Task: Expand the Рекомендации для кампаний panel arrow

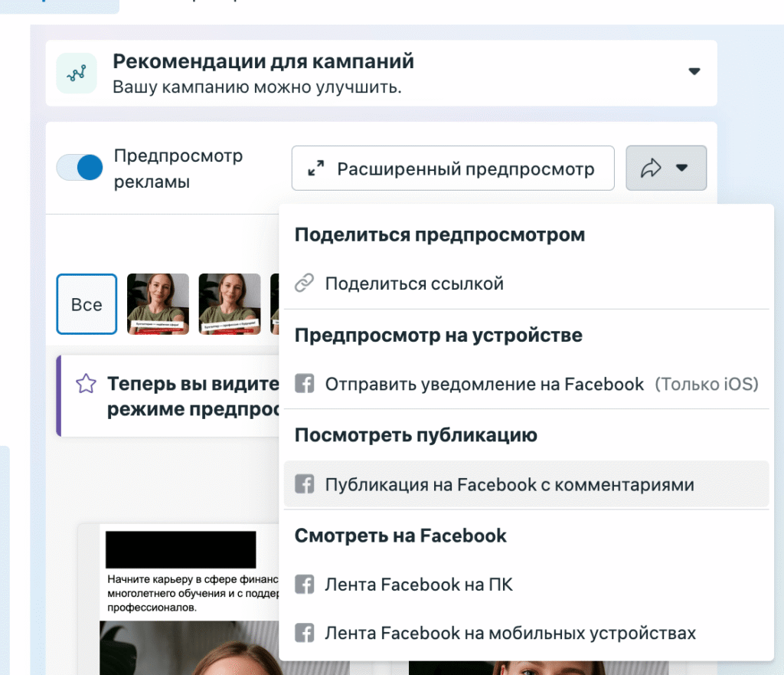Action: tap(694, 71)
